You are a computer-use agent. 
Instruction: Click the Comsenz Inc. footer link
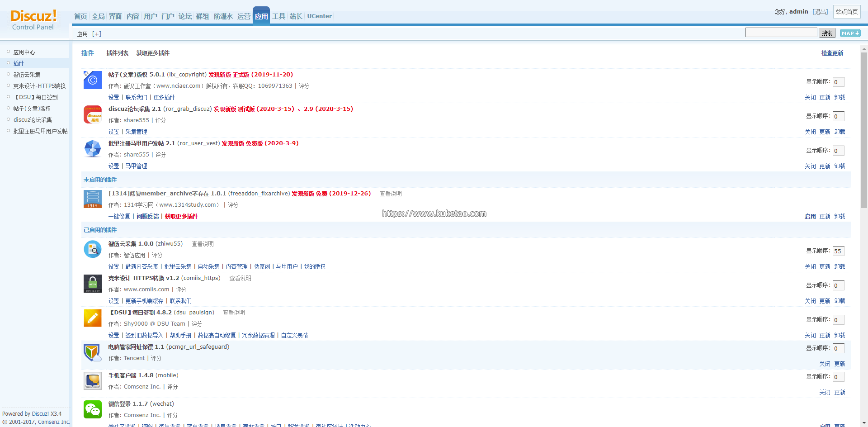pos(54,422)
